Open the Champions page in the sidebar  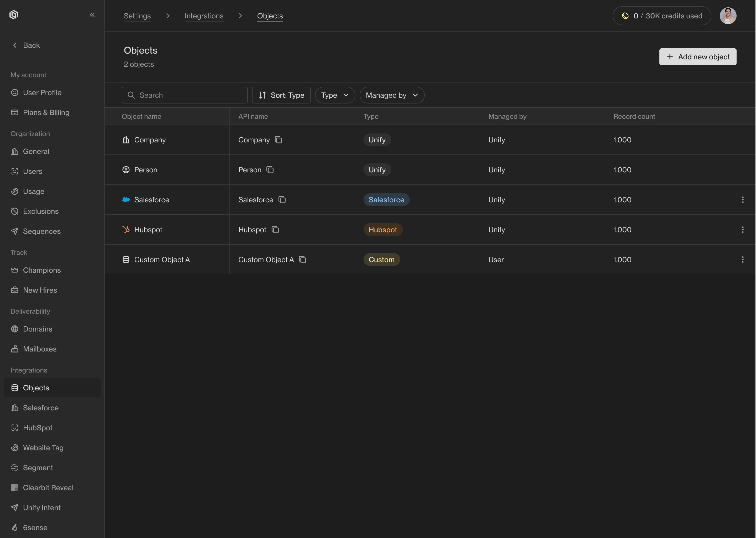[x=42, y=270]
